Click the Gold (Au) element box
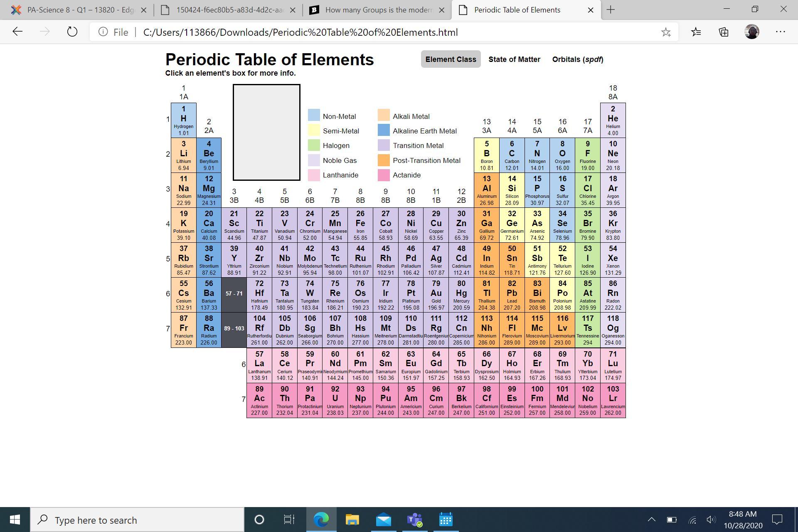The width and height of the screenshot is (798, 532). 436,295
